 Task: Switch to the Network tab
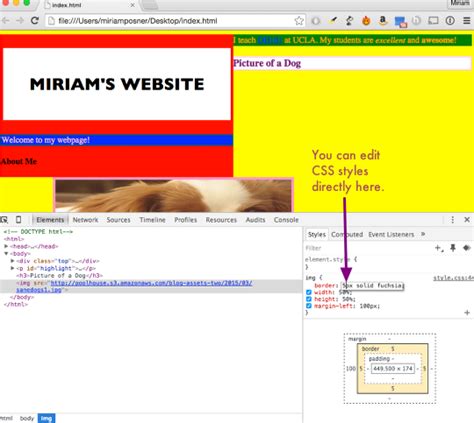[x=85, y=220]
